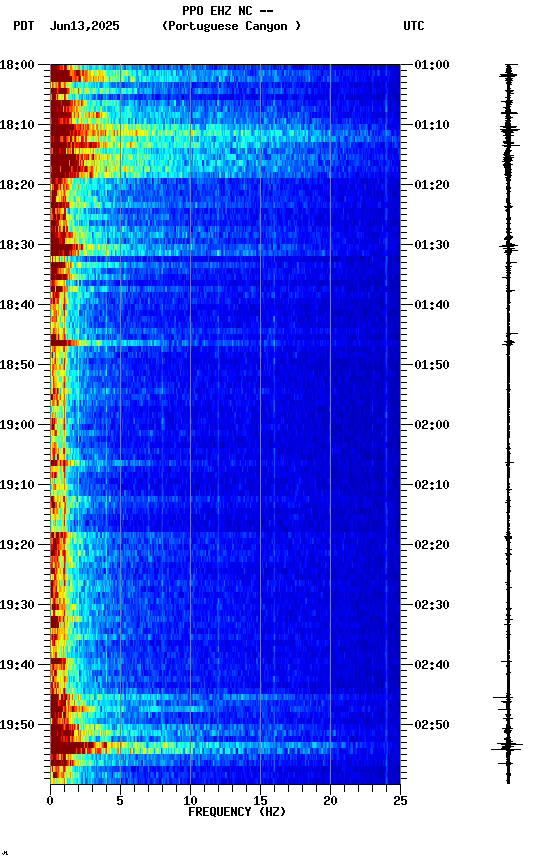Screen dimensions: 552x864
Task: Select the 19:20 PDT time label
Action: (x=17, y=546)
